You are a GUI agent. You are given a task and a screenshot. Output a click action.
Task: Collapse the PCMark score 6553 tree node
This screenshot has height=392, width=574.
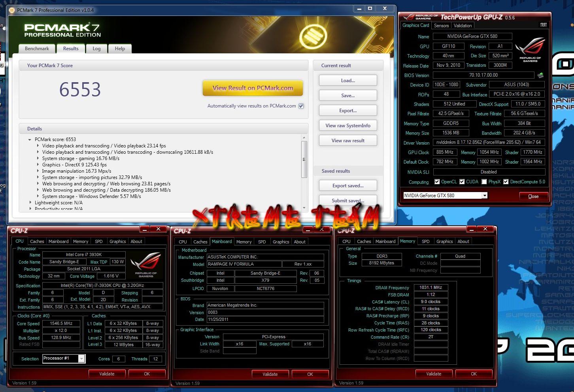[x=30, y=139]
